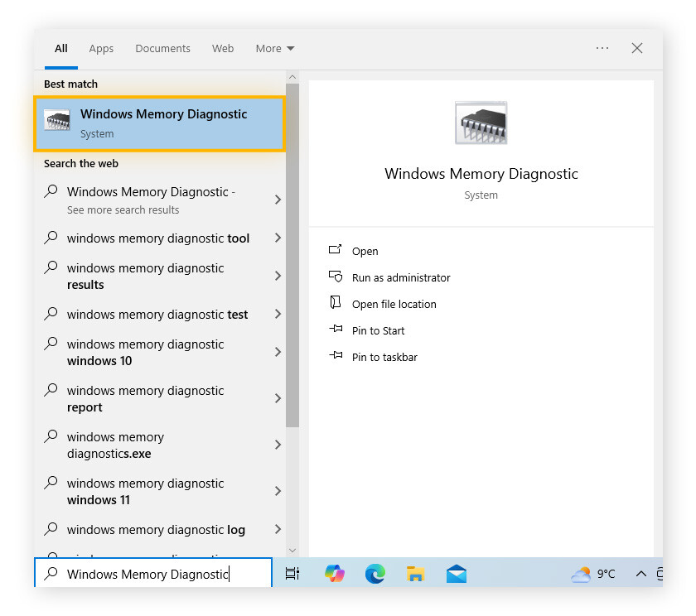Choose Run as administrator
This screenshot has height=616, width=696.
(x=400, y=278)
